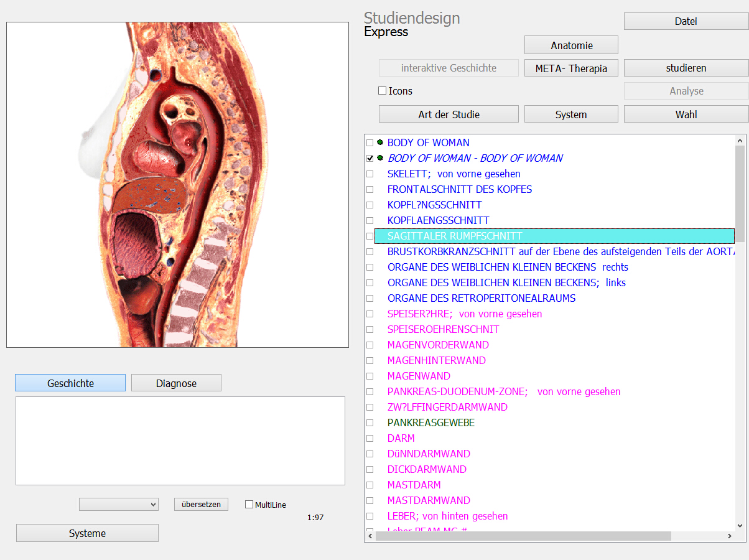The height and width of the screenshot is (560, 749).
Task: Open the Datei menu button
Action: pos(686,21)
